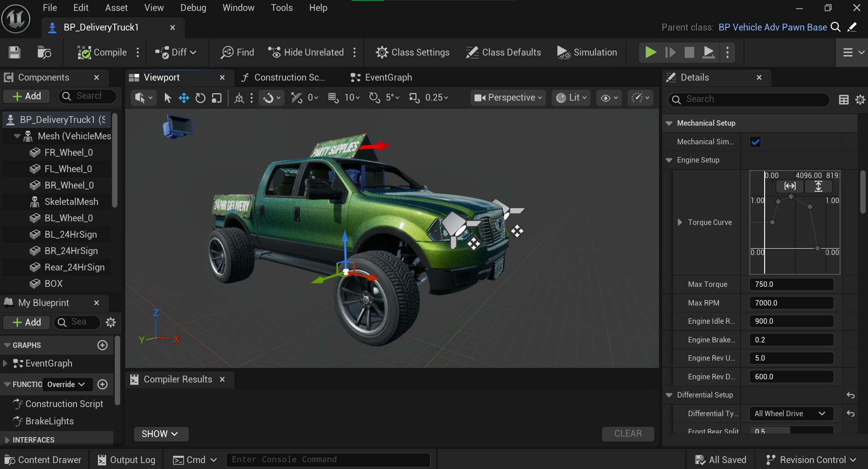
Task: Click the Save blueprint icon
Action: tap(15, 52)
